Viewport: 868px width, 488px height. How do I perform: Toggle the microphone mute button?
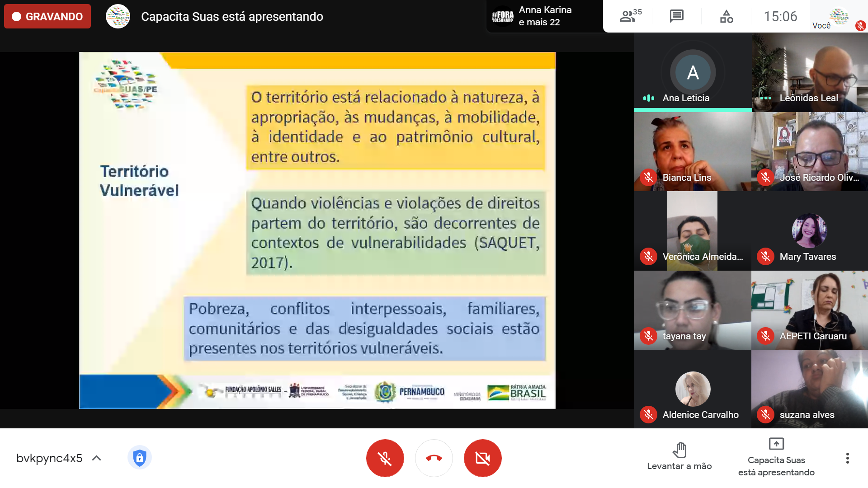pyautogui.click(x=385, y=458)
